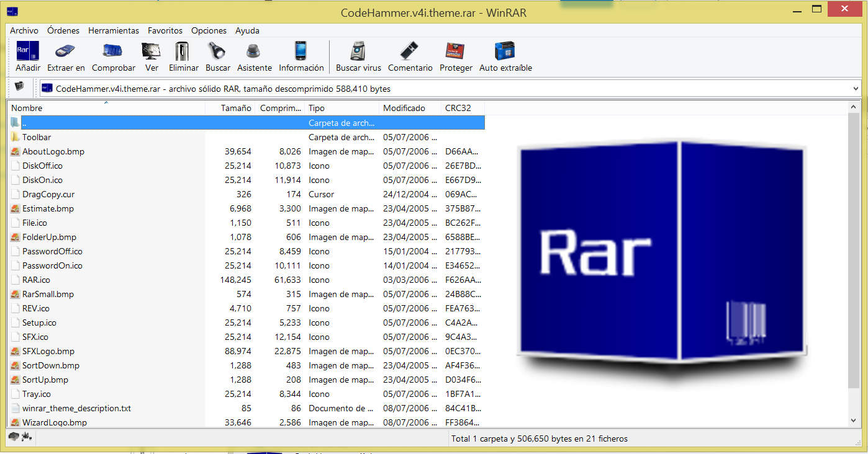Click the RAR archive icon in address bar
Screen dimensions: 868x454
(47, 89)
